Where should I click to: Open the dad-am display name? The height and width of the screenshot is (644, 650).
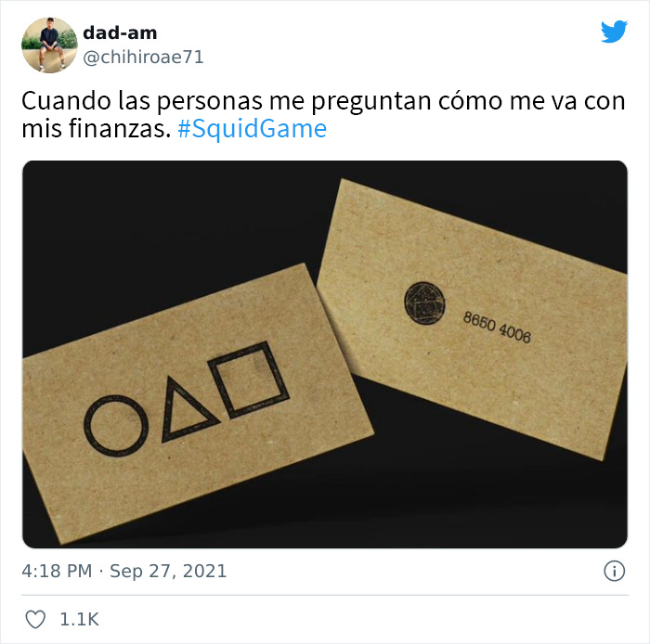pyautogui.click(x=120, y=33)
